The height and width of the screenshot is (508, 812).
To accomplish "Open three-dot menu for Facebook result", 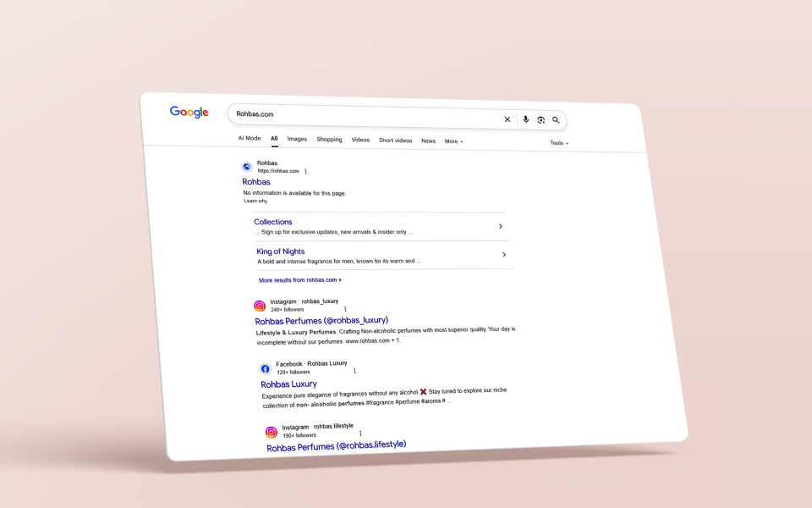I will (x=354, y=371).
